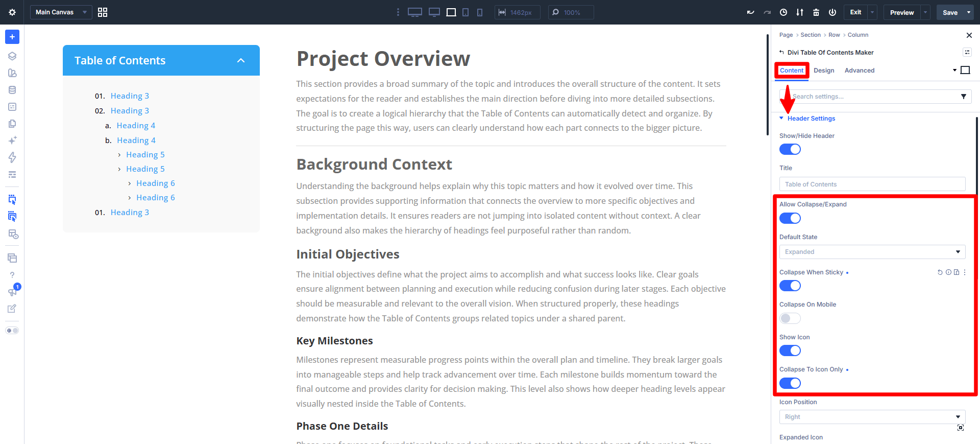Open the Main Canvas dropdown
This screenshot has height=444, width=980.
[x=61, y=12]
